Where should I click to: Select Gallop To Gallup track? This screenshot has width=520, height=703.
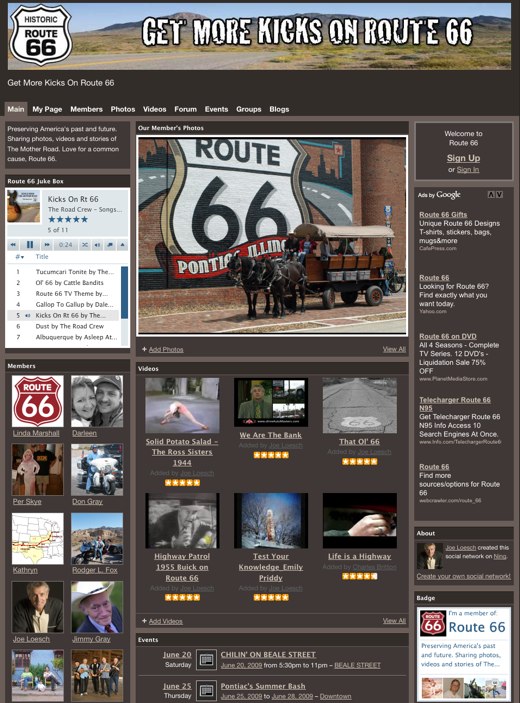(x=63, y=304)
